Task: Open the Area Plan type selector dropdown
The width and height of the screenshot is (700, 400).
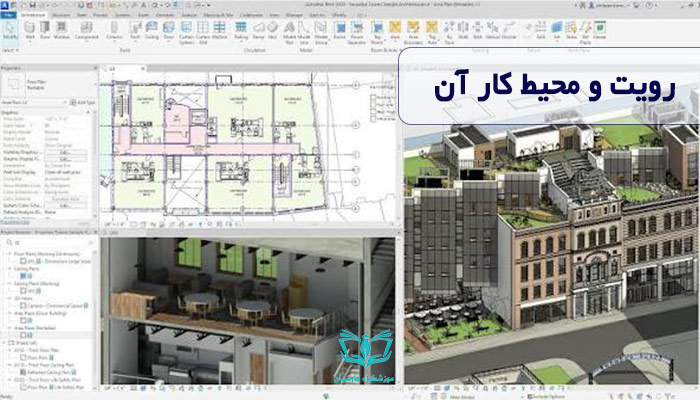Action: [x=33, y=102]
